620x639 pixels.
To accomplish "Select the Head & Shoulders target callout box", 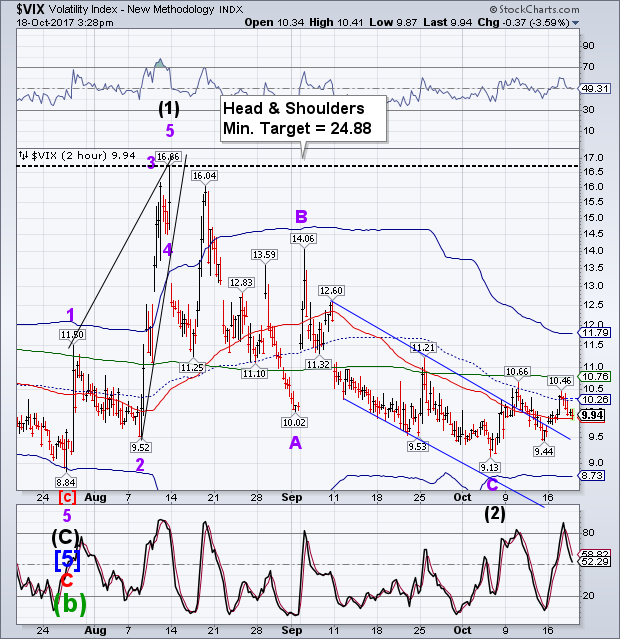I will (x=303, y=119).
